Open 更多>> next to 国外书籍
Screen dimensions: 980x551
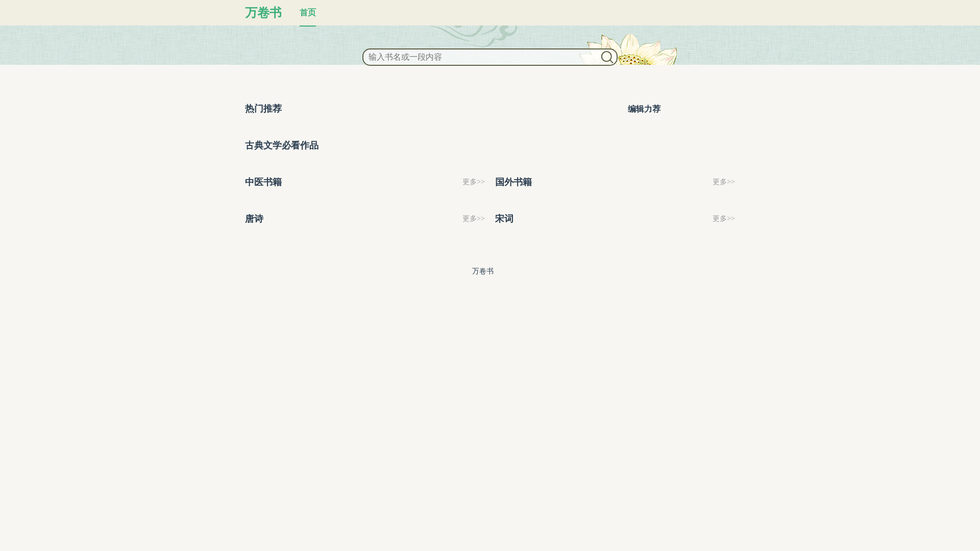[723, 182]
